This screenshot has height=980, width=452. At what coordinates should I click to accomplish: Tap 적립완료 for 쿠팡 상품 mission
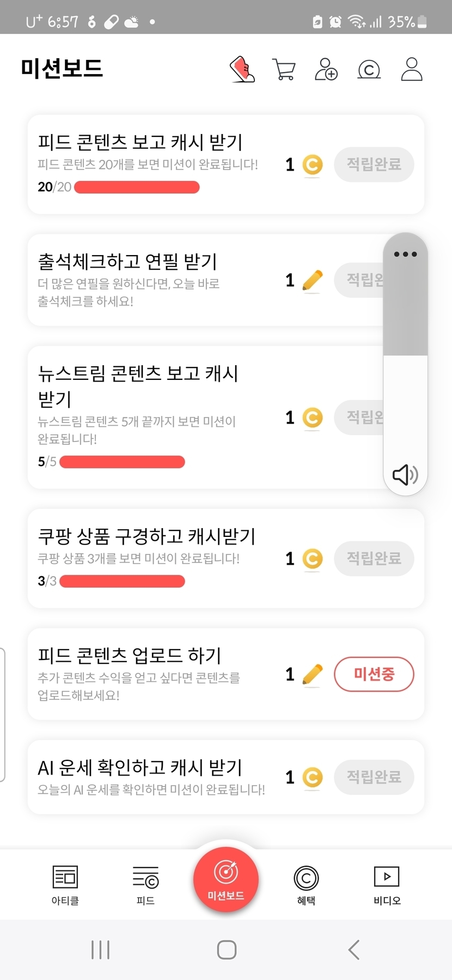coord(374,558)
